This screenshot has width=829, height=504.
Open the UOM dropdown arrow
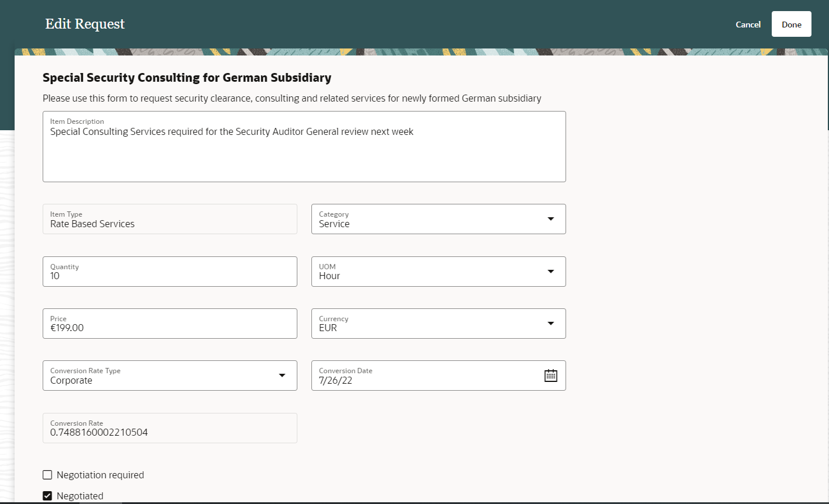pos(550,272)
